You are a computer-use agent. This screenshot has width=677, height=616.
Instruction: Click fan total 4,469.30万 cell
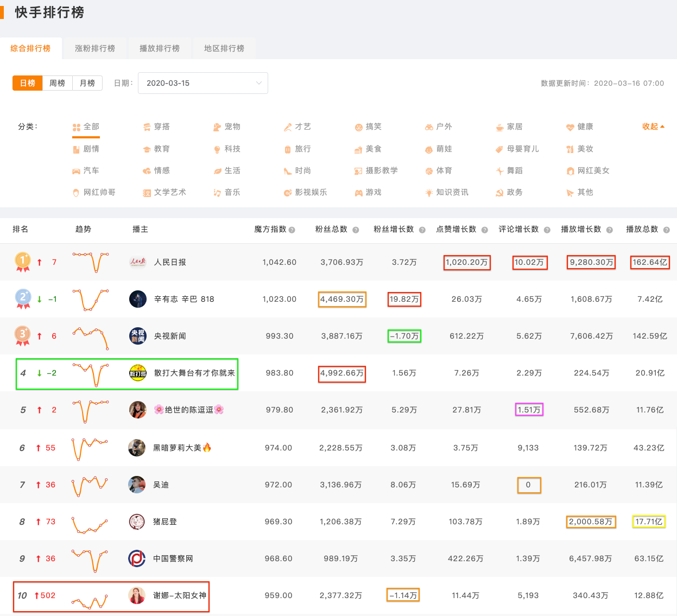342,299
